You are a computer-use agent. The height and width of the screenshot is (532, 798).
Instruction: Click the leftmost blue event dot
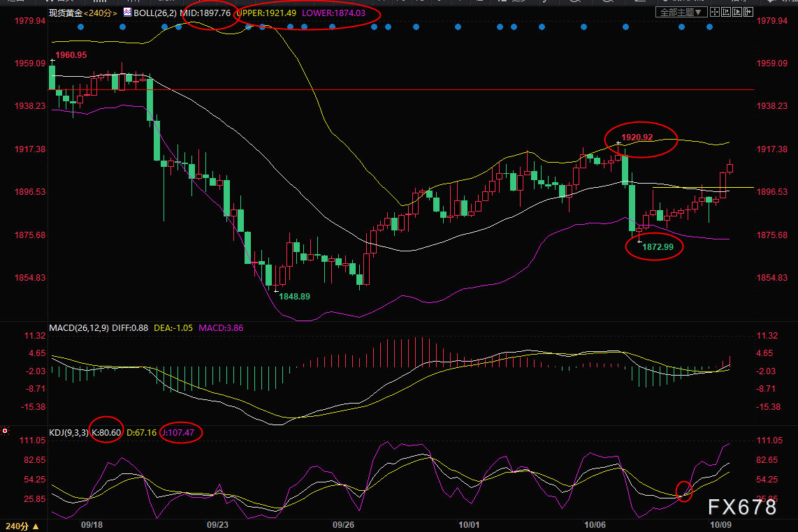80,27
